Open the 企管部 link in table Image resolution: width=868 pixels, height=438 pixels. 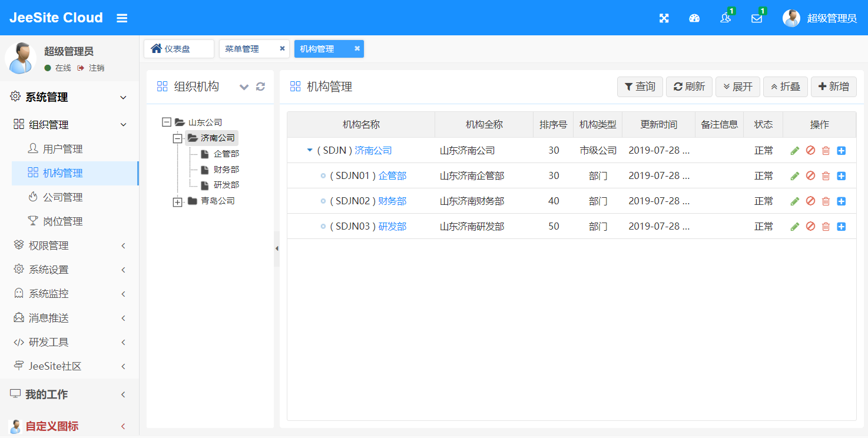[x=392, y=175]
